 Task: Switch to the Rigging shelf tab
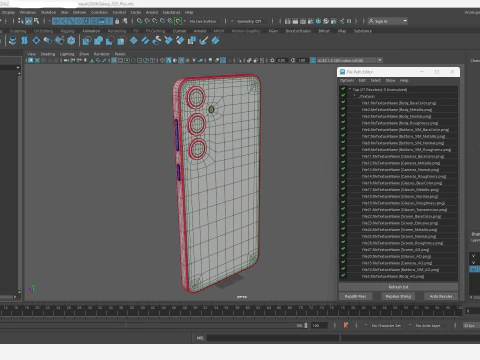[x=67, y=31]
